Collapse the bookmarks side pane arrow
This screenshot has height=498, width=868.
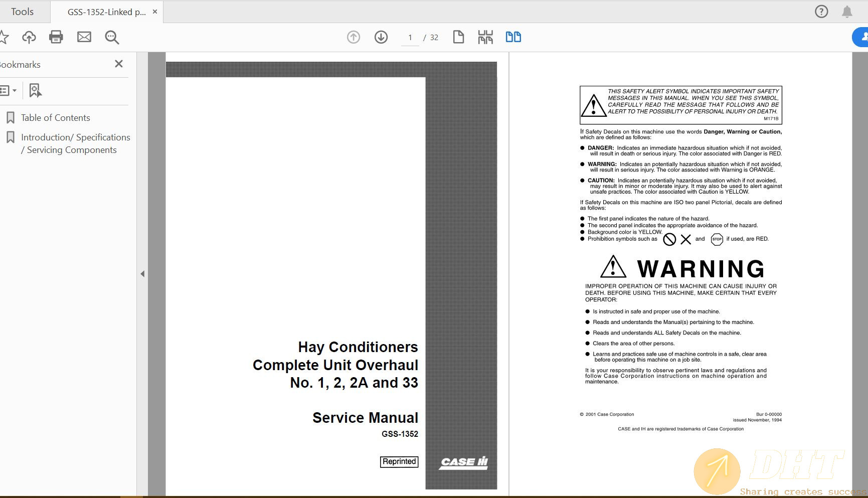coord(142,274)
